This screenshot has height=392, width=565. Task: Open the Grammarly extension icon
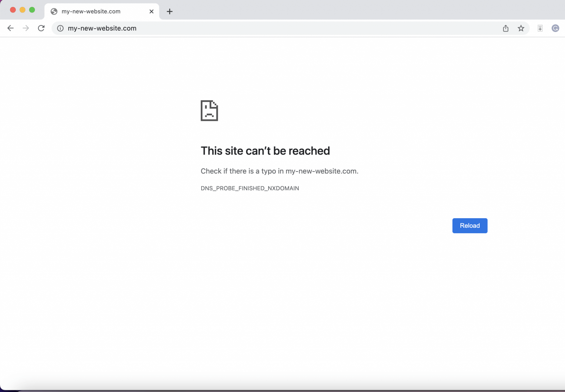click(555, 28)
